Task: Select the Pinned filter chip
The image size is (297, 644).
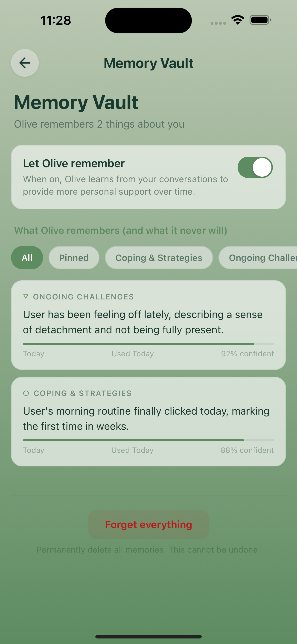Action: coord(74,258)
